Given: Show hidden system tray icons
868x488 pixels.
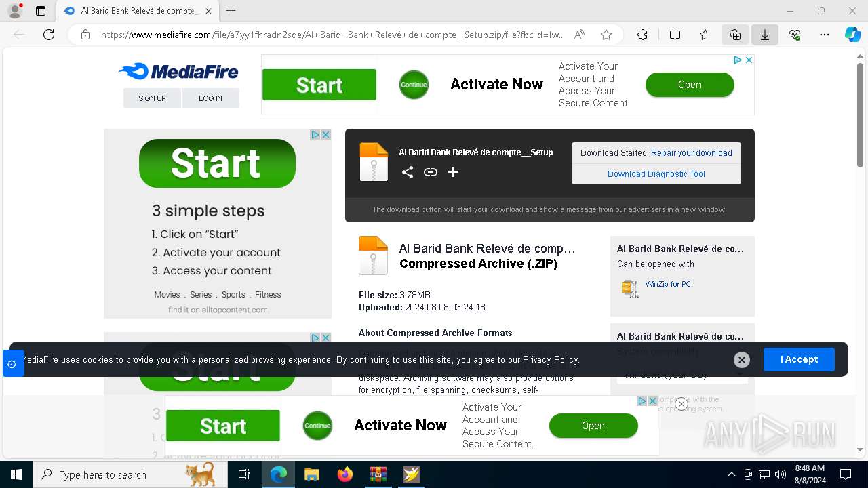Looking at the screenshot, I should (731, 474).
